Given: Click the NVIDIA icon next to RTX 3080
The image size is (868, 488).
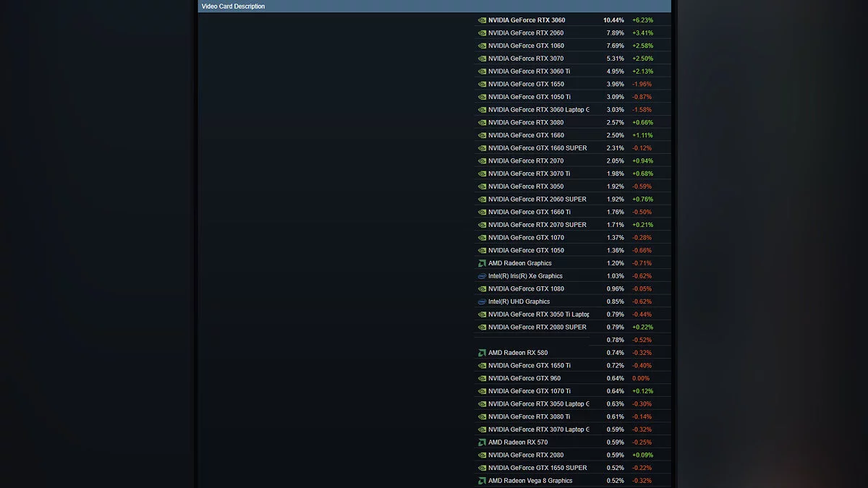Looking at the screenshot, I should [482, 123].
